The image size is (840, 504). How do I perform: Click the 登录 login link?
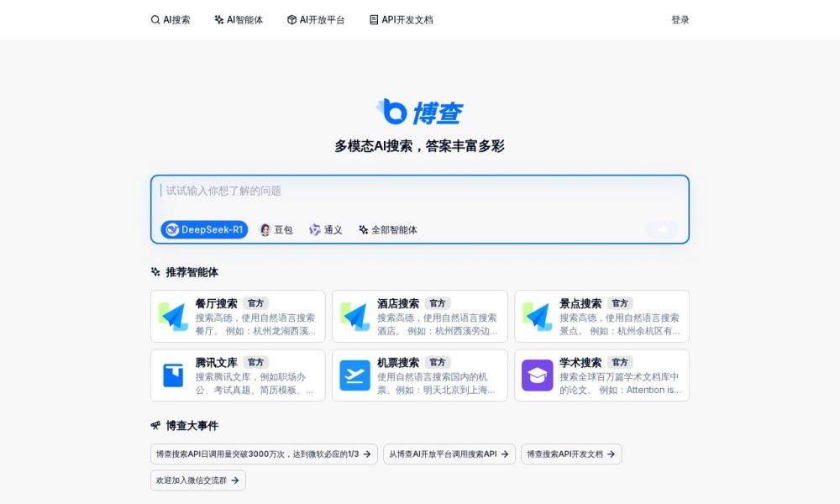point(680,20)
